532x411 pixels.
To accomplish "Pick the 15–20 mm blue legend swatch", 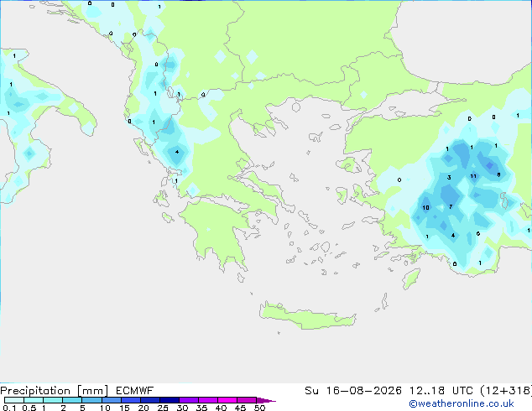I will point(131,400).
